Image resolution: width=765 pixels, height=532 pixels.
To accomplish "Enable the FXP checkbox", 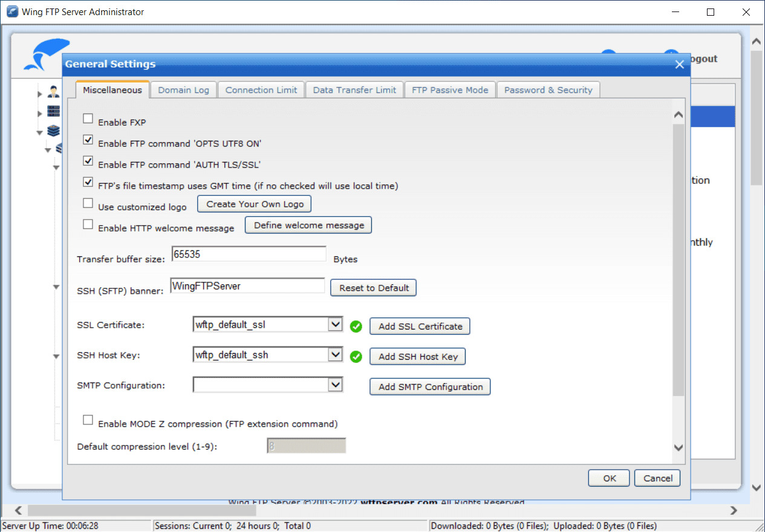I will tap(88, 118).
